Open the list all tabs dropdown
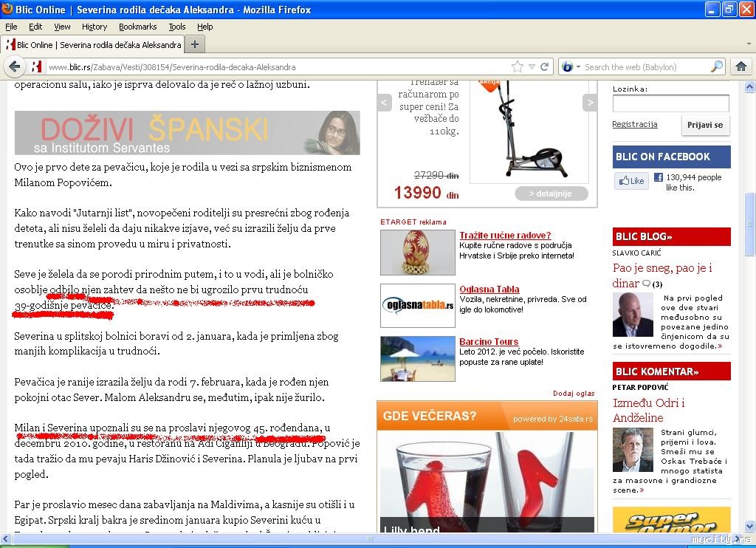Image resolution: width=756 pixels, height=548 pixels. coord(749,44)
